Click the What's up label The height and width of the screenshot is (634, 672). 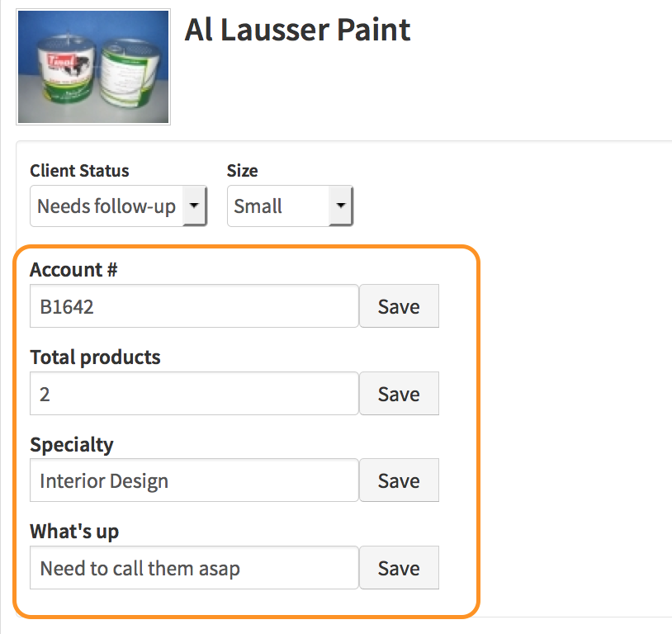click(x=74, y=532)
